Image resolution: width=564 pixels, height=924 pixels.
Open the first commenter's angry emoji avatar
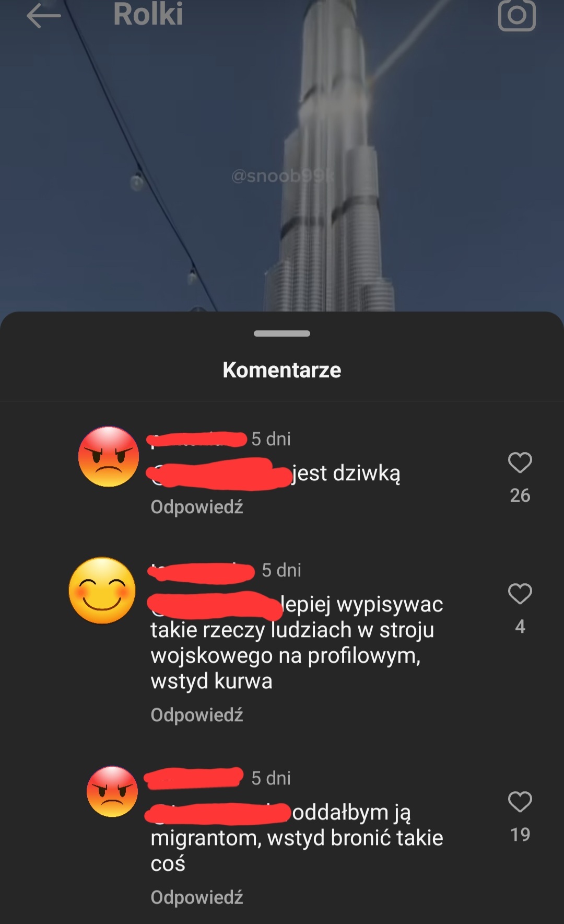click(109, 457)
